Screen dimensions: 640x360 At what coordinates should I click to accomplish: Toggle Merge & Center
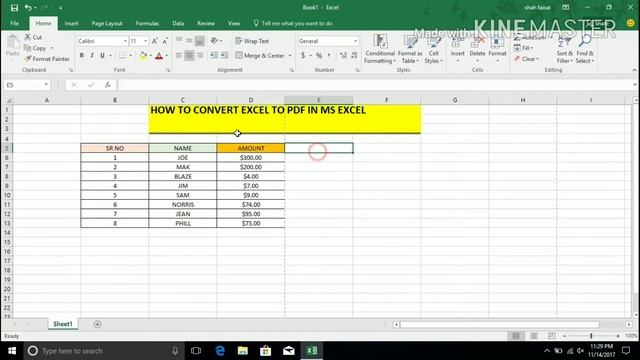coord(260,55)
